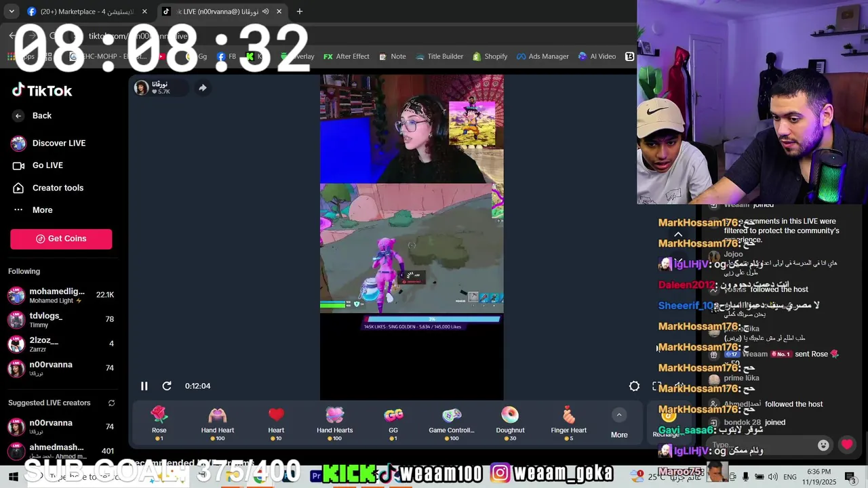This screenshot has height=488, width=868.
Task: Open the AI Video bookmark
Action: 597,56
